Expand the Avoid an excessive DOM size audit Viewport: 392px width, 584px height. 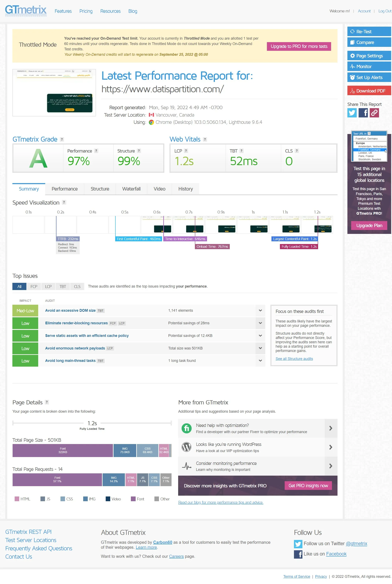click(260, 310)
